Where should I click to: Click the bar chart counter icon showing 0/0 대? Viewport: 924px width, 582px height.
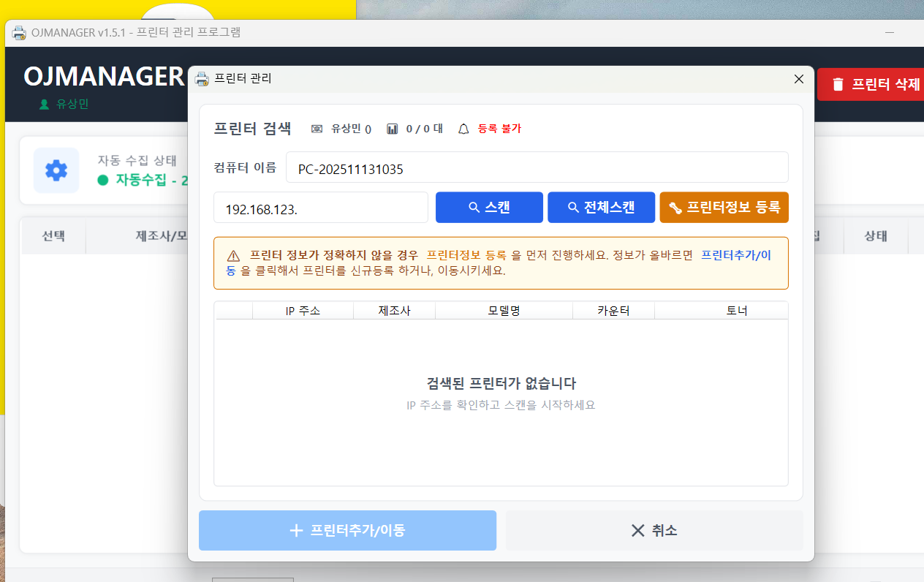pyautogui.click(x=391, y=128)
